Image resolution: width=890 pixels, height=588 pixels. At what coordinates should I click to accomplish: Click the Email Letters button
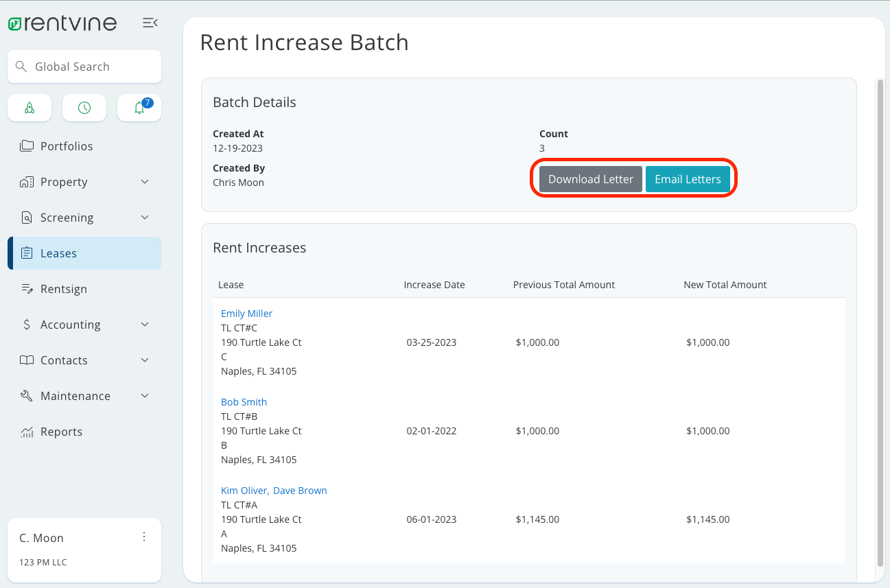688,178
